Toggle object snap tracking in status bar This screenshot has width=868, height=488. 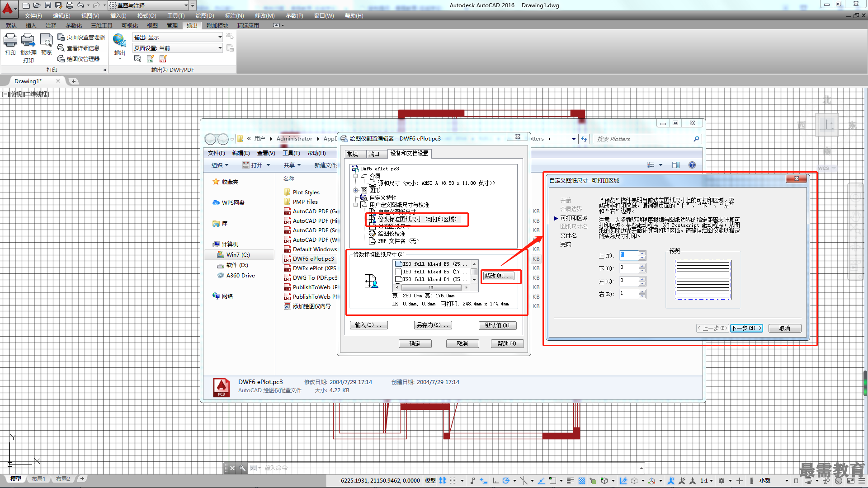click(x=541, y=481)
